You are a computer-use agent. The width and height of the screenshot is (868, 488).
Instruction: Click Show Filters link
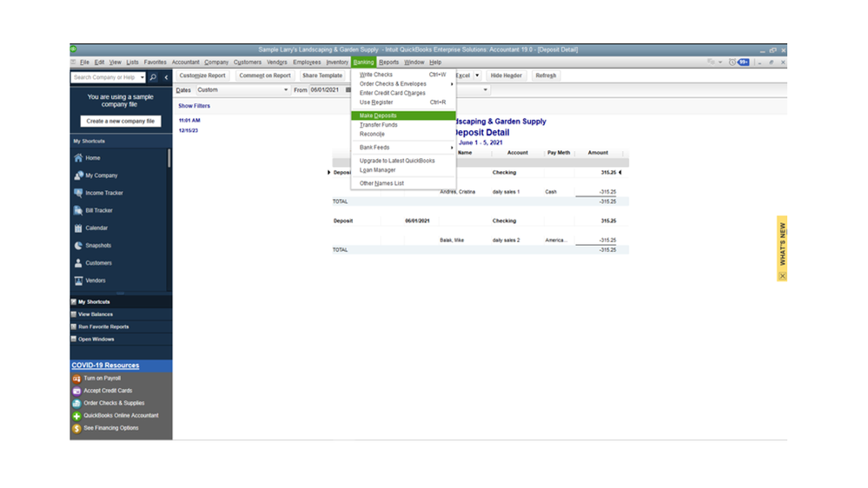tap(194, 106)
